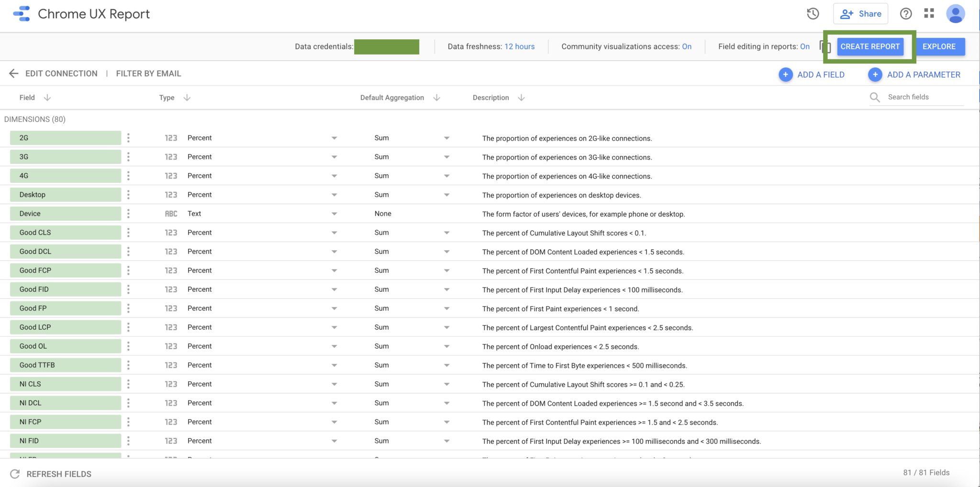Click the Data credentials value

tap(387, 47)
